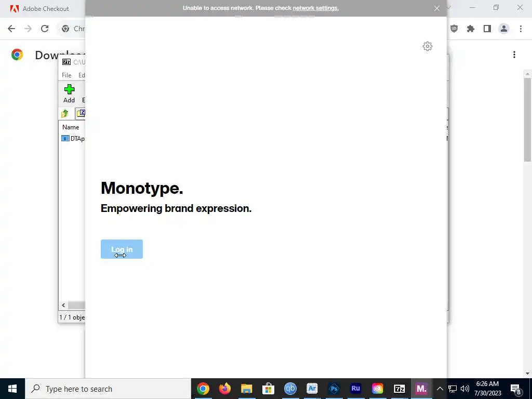Open volume control tray icon
Viewport: 532px width, 399px height.
465,389
